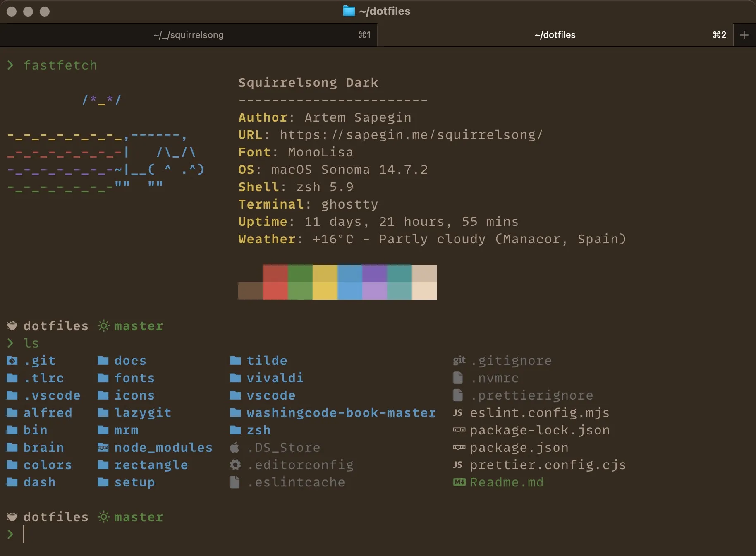Click the markdown icon beside Readme.md
The width and height of the screenshot is (756, 556).
click(459, 482)
